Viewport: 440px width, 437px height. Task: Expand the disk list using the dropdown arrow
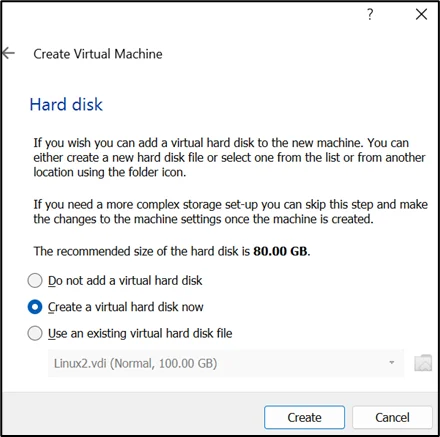pyautogui.click(x=392, y=363)
